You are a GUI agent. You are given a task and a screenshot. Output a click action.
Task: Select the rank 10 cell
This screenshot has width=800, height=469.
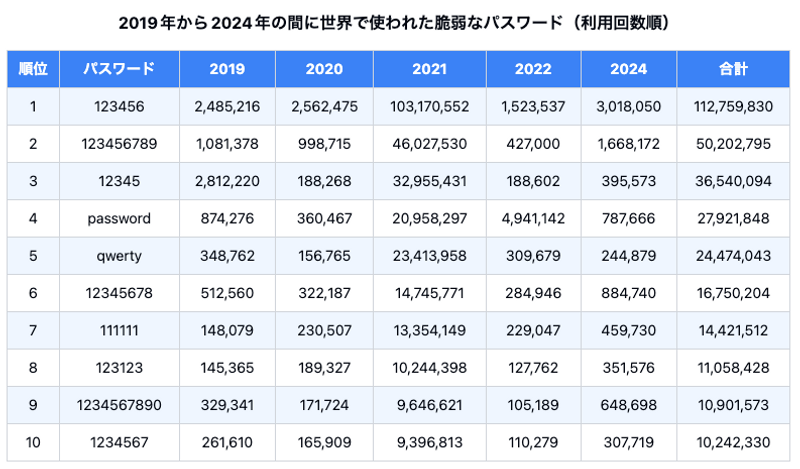pyautogui.click(x=33, y=442)
